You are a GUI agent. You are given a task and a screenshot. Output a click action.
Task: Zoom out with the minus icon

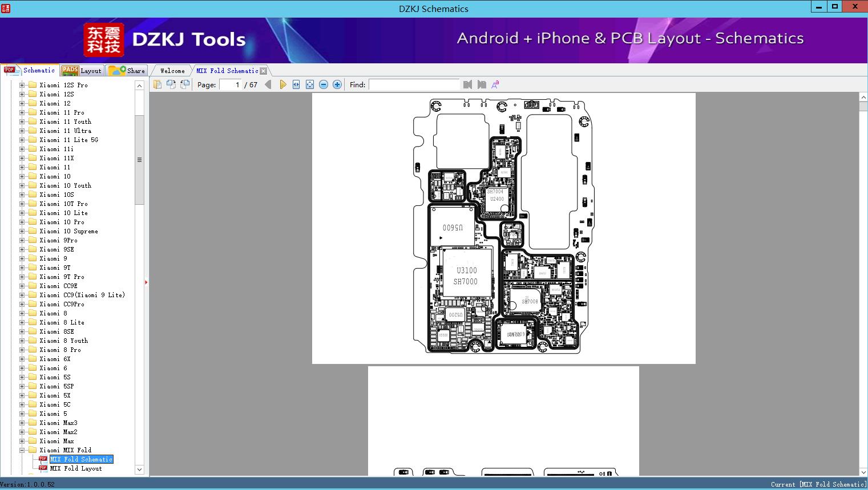(324, 84)
